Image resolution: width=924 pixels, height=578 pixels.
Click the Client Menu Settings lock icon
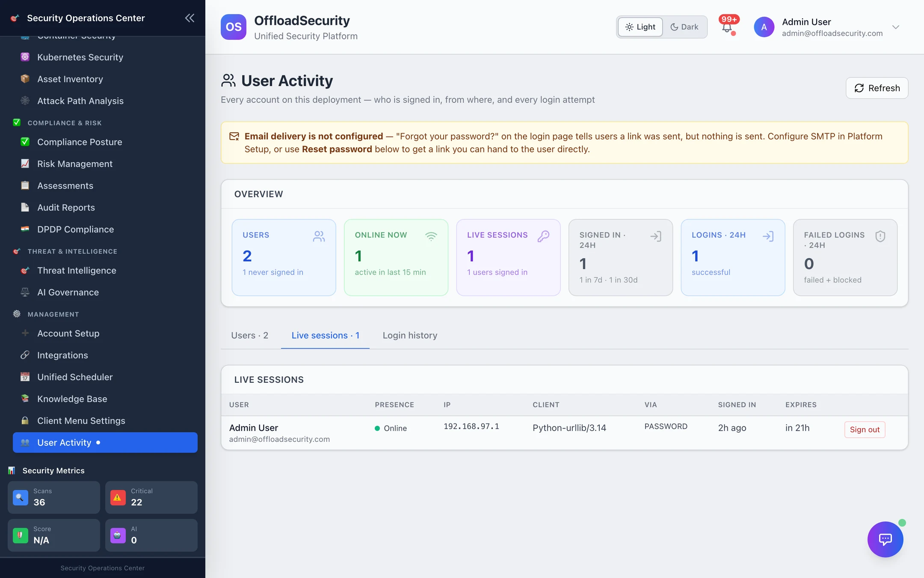(25, 420)
